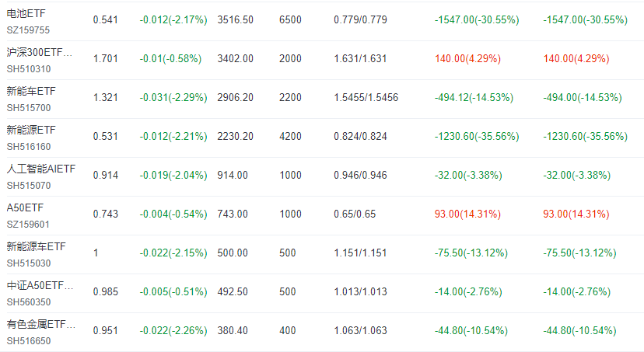This screenshot has width=644, height=352.
Task: Click price 0.914 in 人工智能AIETF row
Action: (x=106, y=175)
